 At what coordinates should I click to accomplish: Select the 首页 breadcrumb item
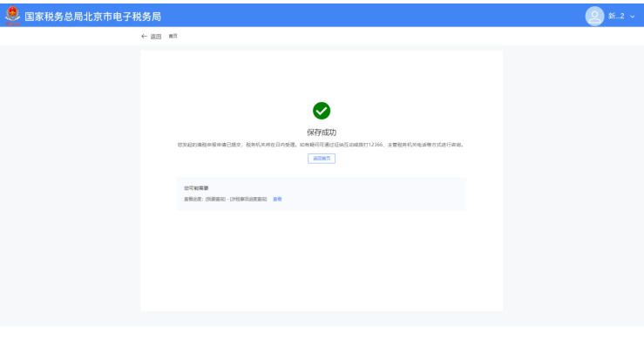pyautogui.click(x=173, y=36)
